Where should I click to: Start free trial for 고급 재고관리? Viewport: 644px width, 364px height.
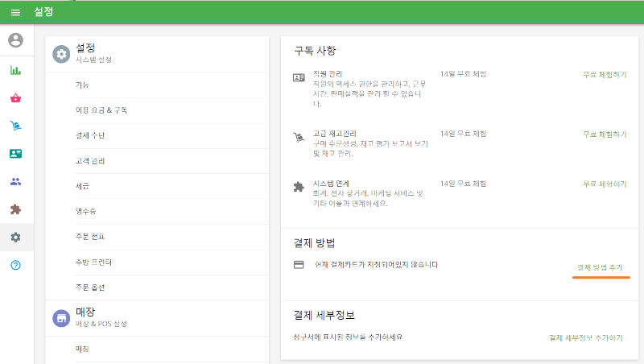coord(604,134)
